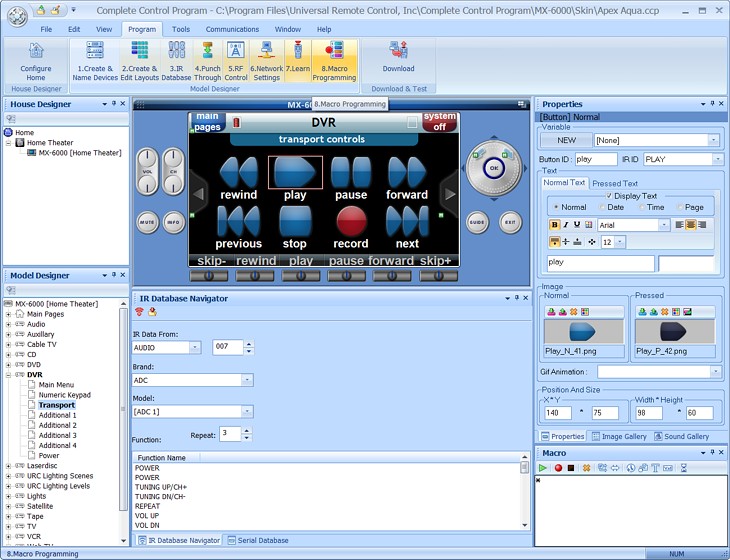Increase the Repeat value stepper

(247, 431)
